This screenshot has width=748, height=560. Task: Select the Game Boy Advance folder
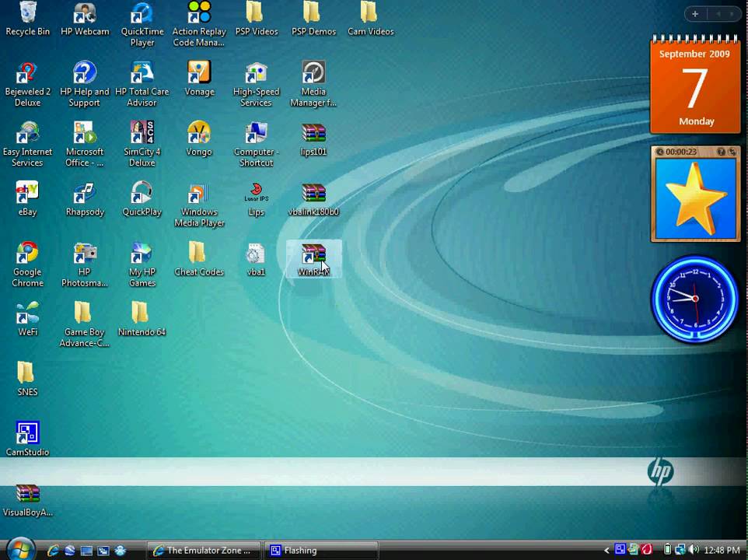click(85, 324)
